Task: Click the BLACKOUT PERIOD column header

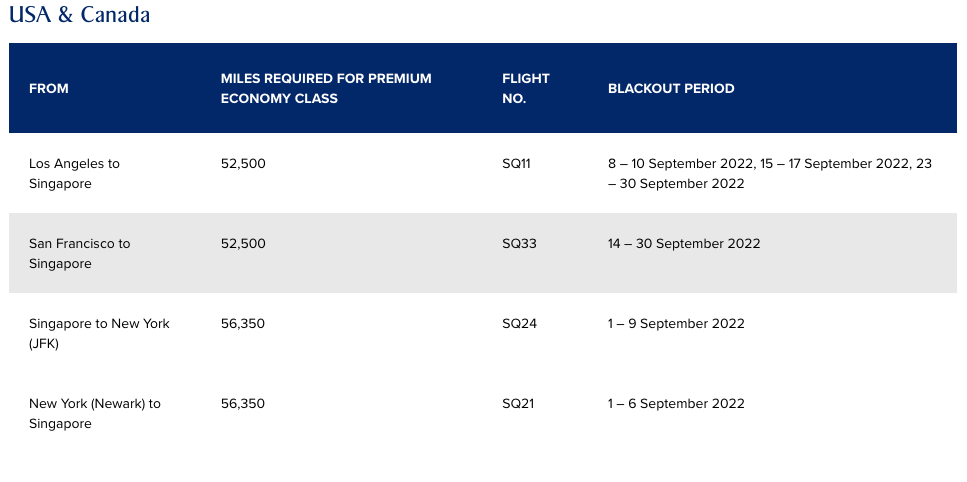Action: pyautogui.click(x=671, y=88)
